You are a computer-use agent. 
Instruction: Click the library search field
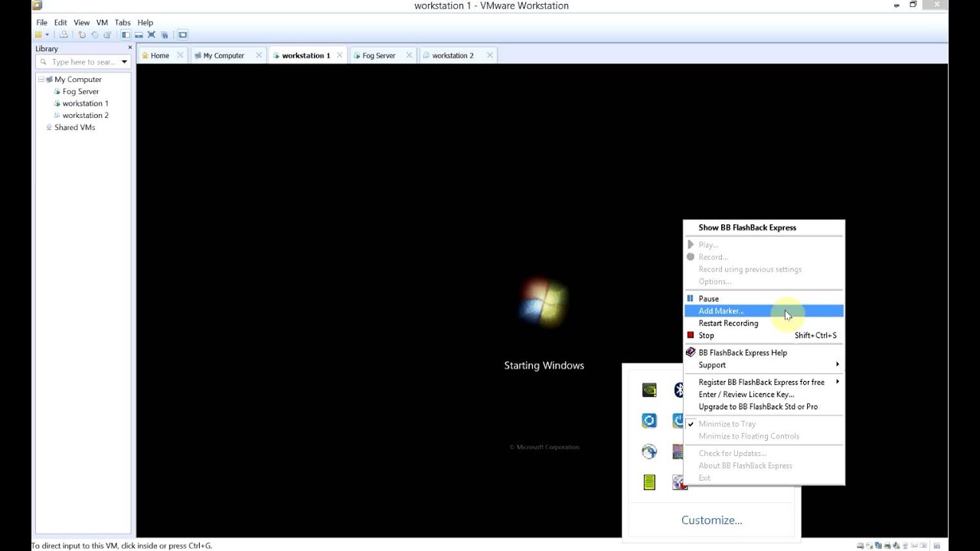tap(83, 62)
